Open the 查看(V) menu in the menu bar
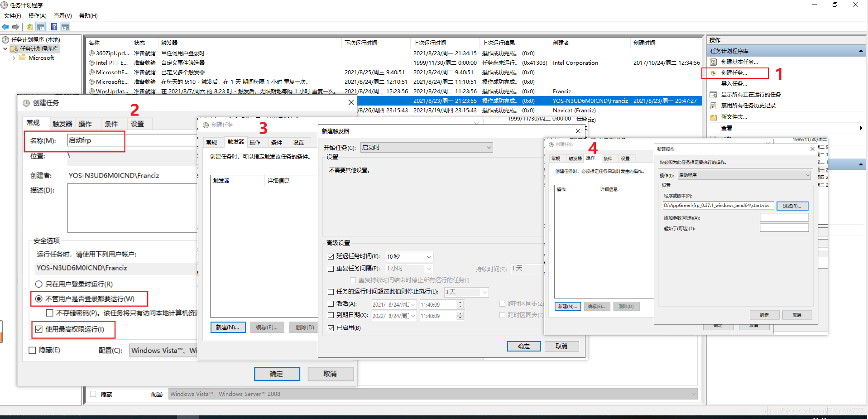The width and height of the screenshot is (868, 419). point(63,16)
